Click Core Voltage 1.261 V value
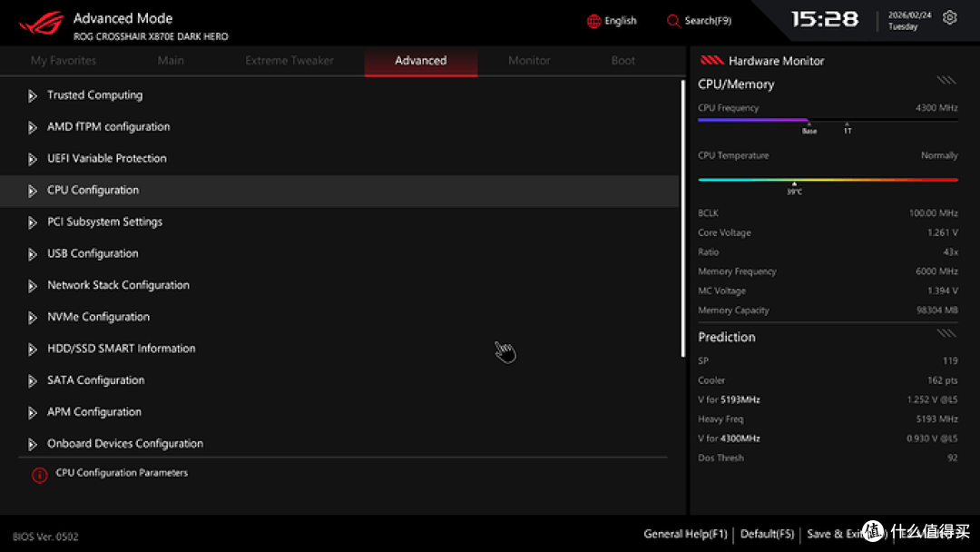980x552 pixels. 943,232
